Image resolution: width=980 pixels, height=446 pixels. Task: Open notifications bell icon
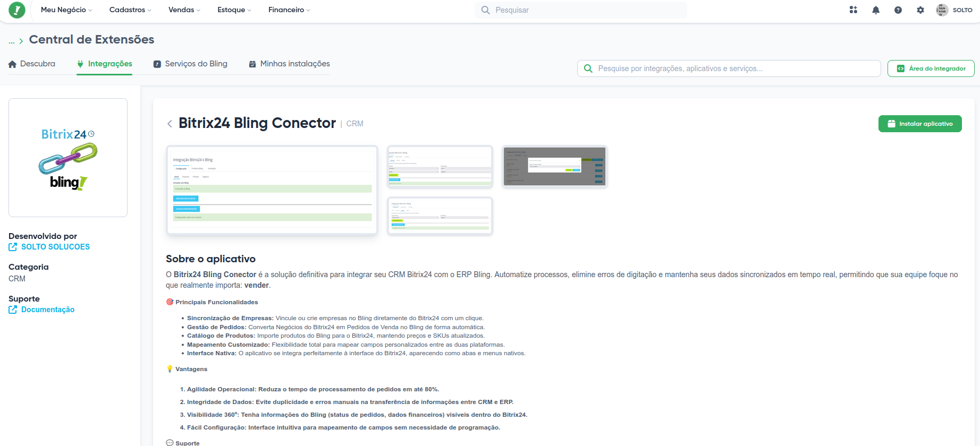876,10
